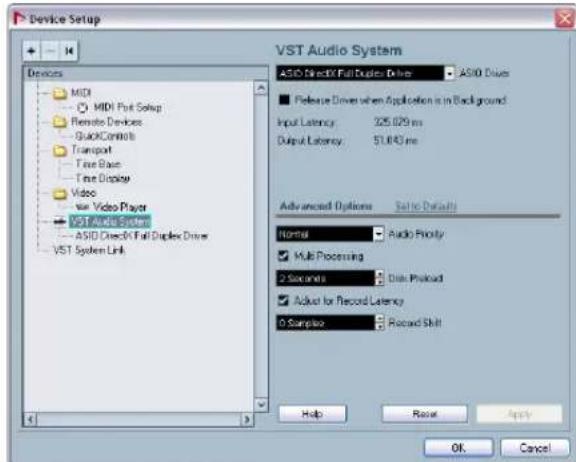
Task: Select VST System Link tree entry
Action: pos(89,250)
